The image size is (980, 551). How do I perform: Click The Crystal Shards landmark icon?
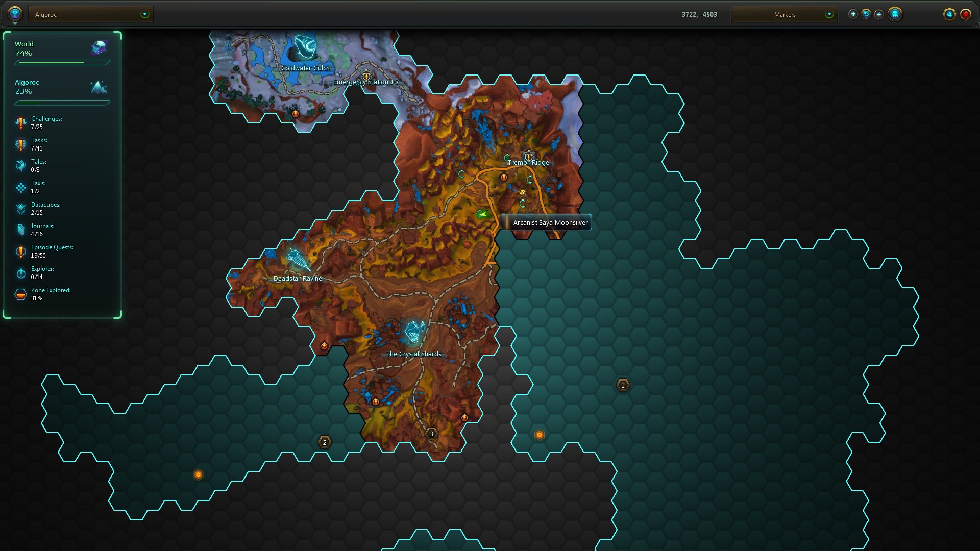(414, 333)
